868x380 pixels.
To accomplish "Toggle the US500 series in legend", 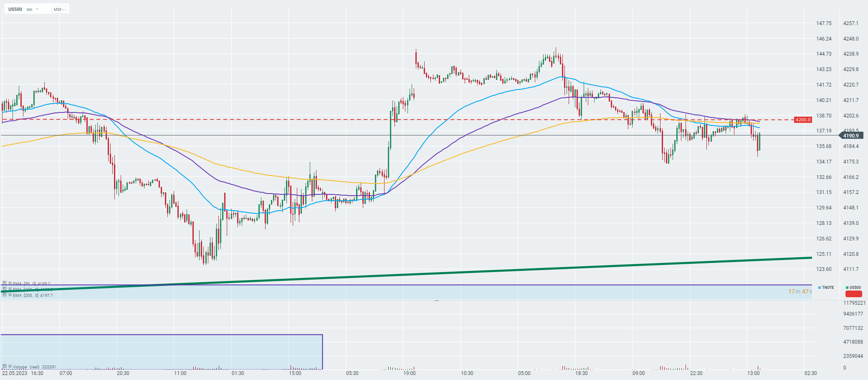I will [x=853, y=288].
